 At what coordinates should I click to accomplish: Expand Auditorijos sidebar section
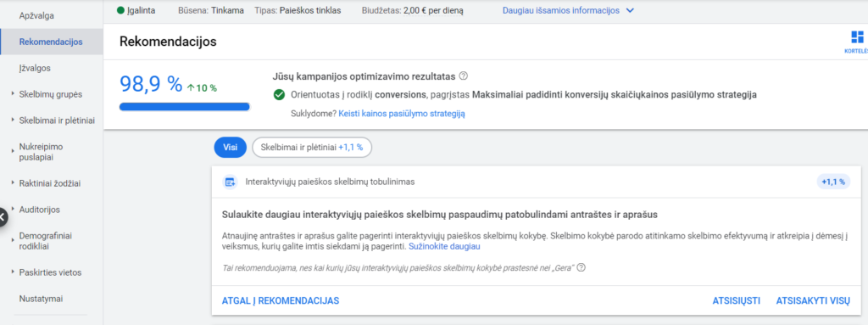pos(13,210)
